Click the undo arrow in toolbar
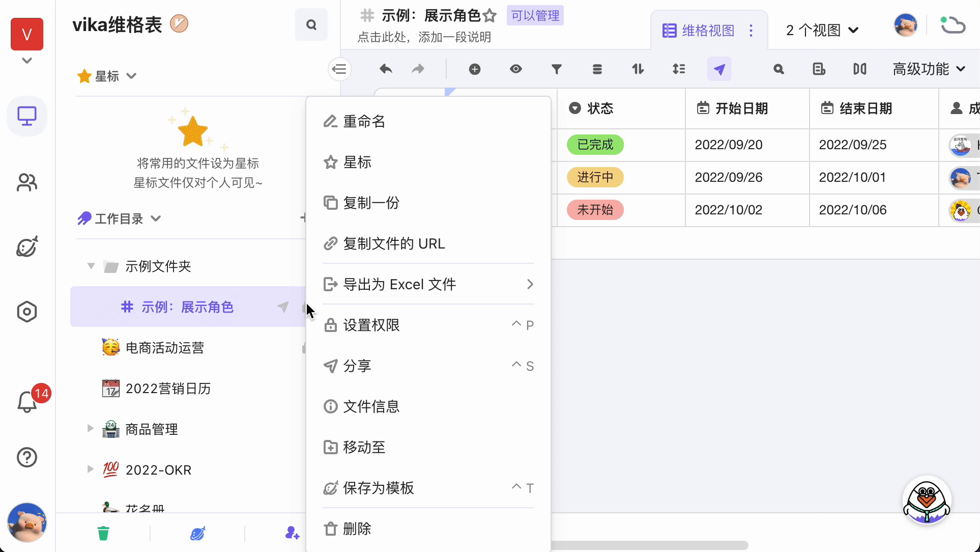This screenshot has height=552, width=980. pos(386,69)
